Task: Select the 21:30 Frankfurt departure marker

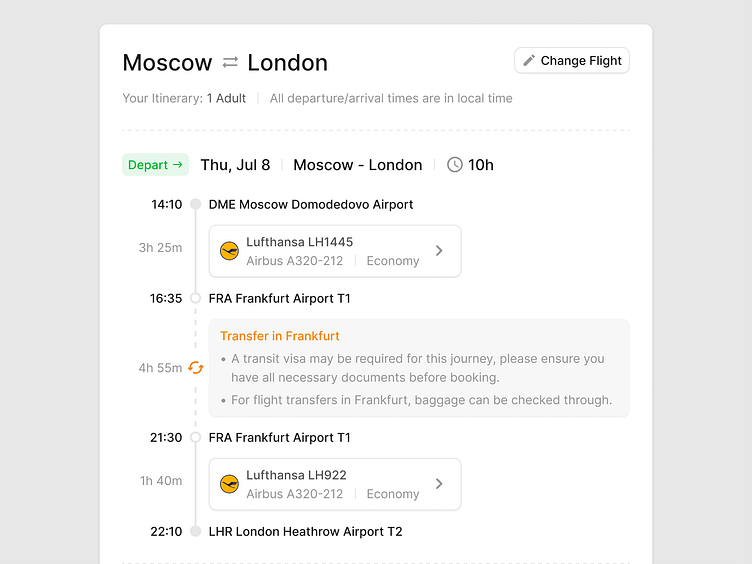Action: (x=196, y=437)
